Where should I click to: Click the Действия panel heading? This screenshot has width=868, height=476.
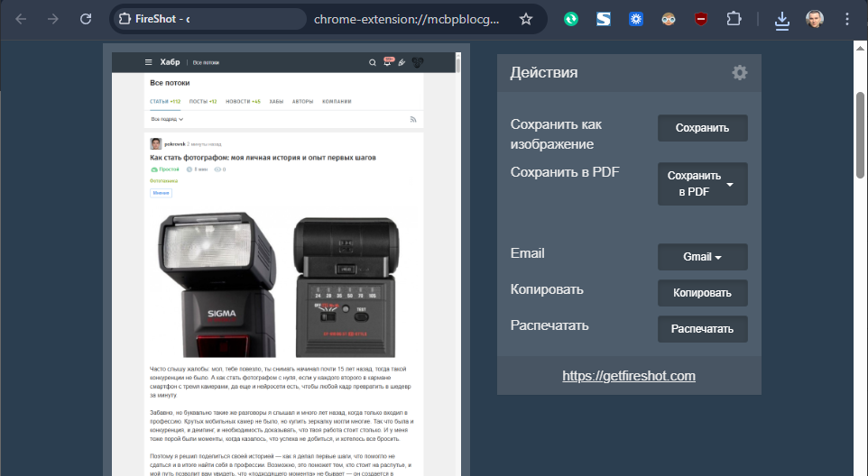(544, 72)
